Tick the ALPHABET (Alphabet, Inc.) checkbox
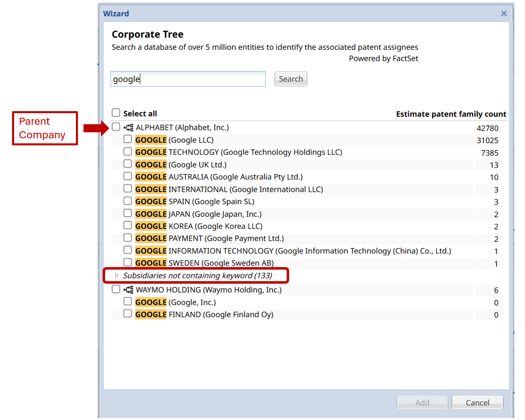 [116, 127]
